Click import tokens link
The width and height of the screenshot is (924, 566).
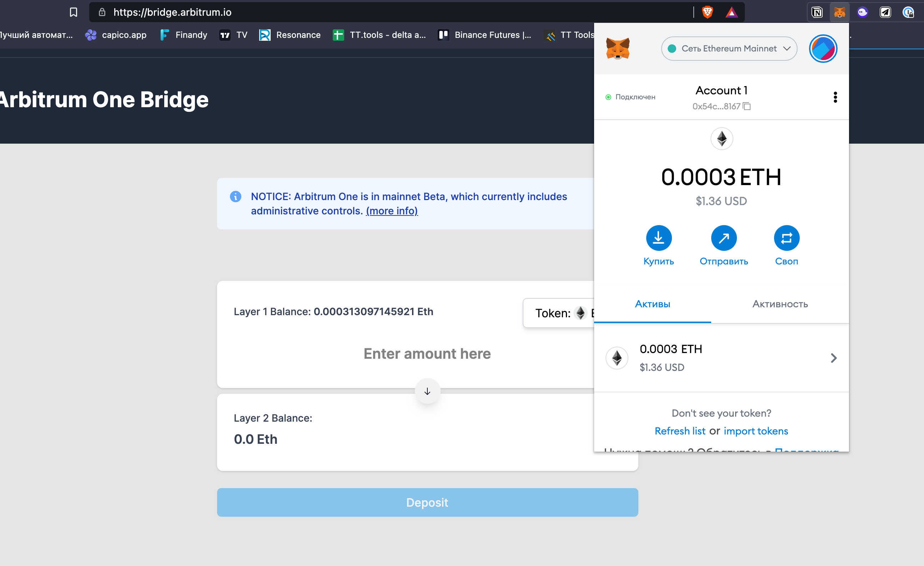(755, 431)
